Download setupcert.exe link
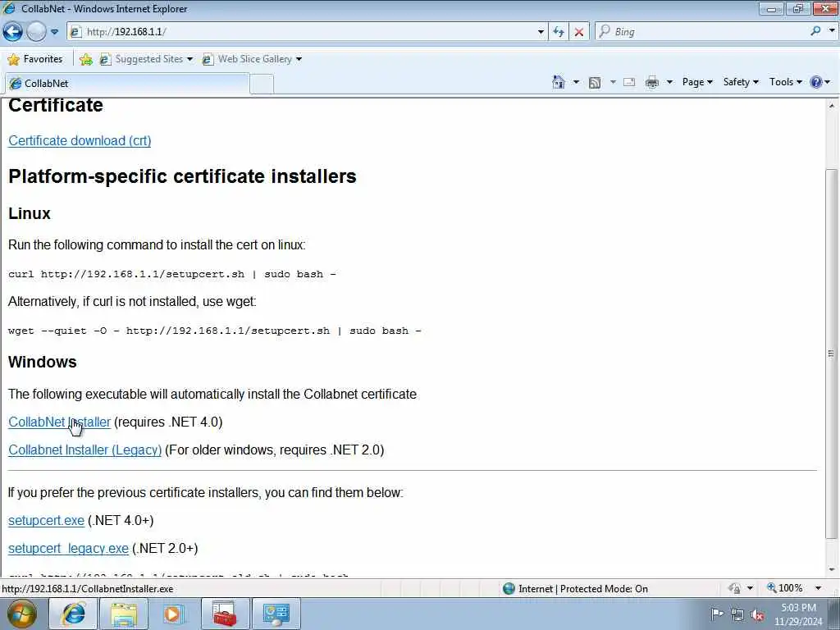The width and height of the screenshot is (840, 630). (46, 521)
